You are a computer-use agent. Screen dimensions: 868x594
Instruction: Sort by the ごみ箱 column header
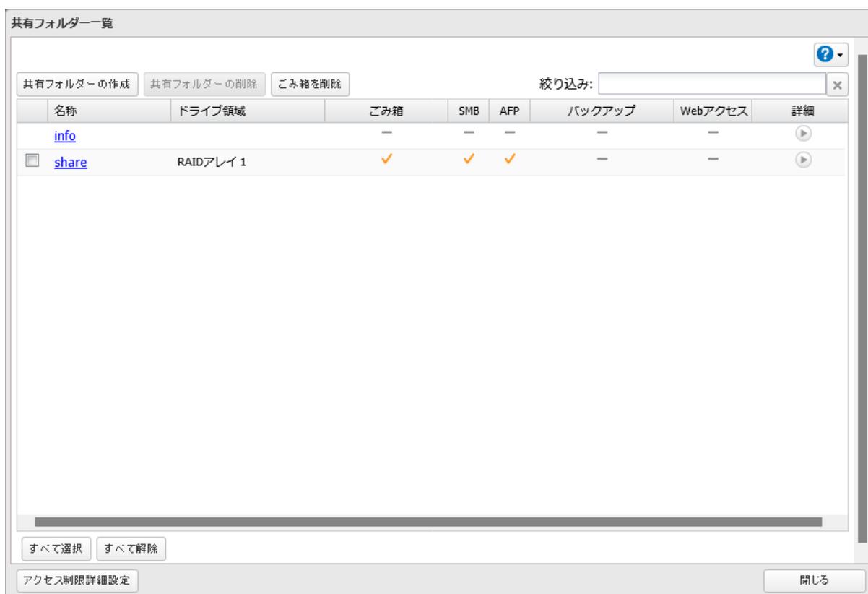point(386,110)
